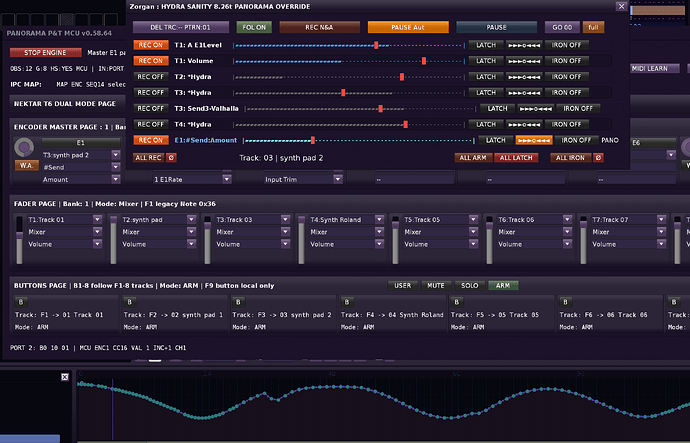
Task: Click the B button icon for Track F2
Action: tap(129, 302)
